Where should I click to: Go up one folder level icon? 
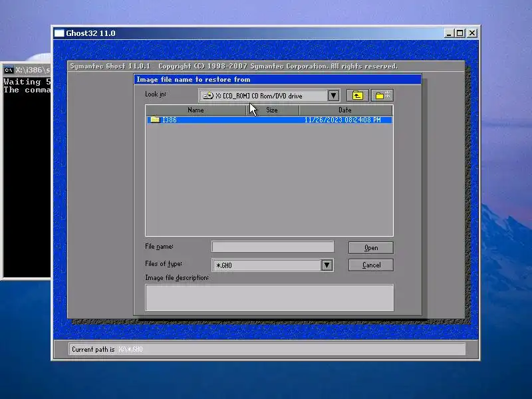pyautogui.click(x=357, y=96)
